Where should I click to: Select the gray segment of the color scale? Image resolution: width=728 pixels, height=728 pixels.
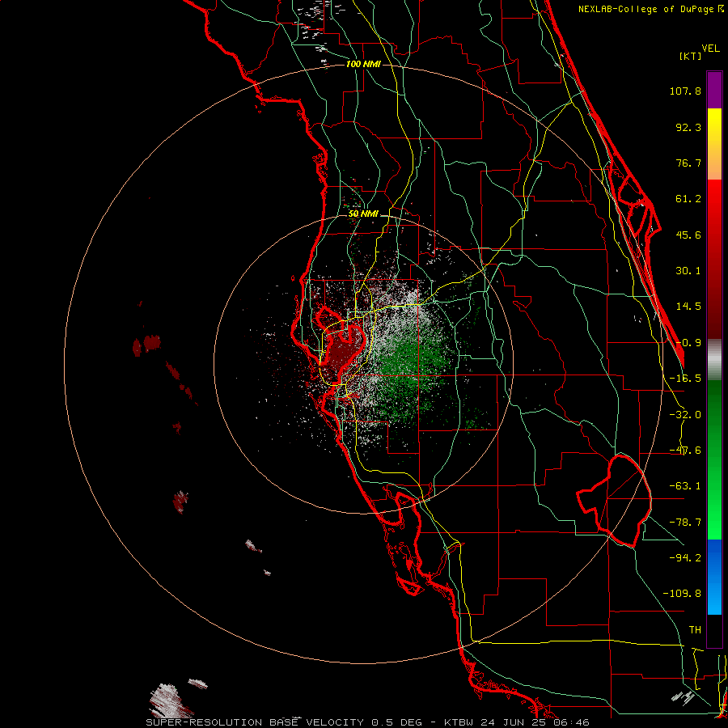tap(714, 359)
